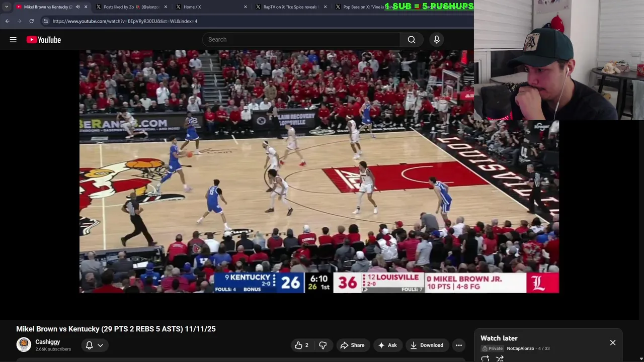Mute the tab using the speaker icon
Image resolution: width=644 pixels, height=362 pixels.
point(77,7)
